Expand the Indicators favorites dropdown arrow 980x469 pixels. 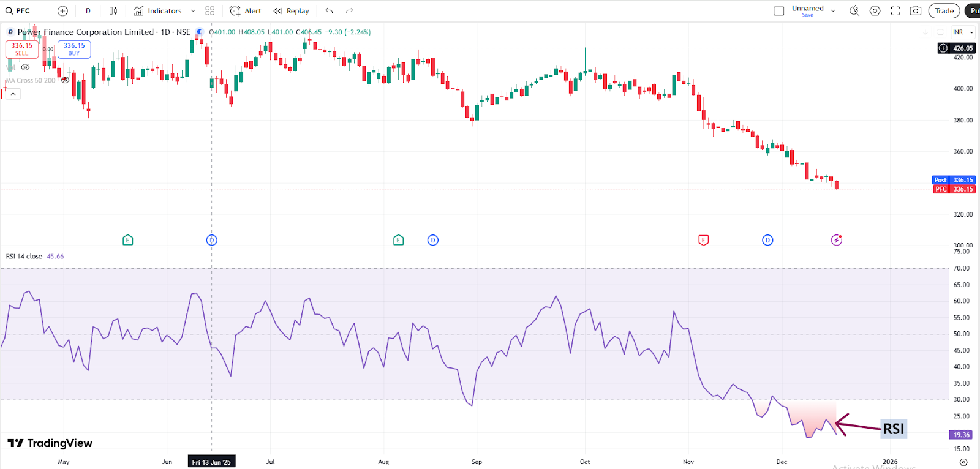194,11
